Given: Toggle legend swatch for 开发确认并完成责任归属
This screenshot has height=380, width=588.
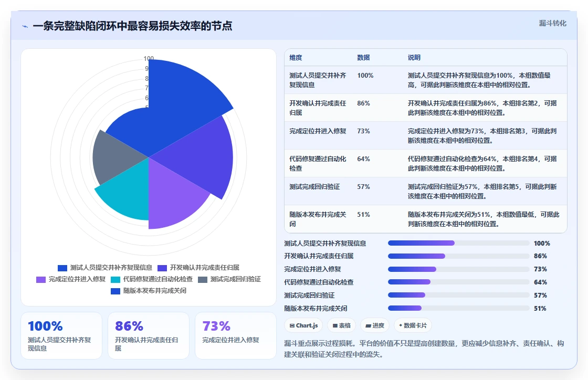Looking at the screenshot, I should 162,268.
